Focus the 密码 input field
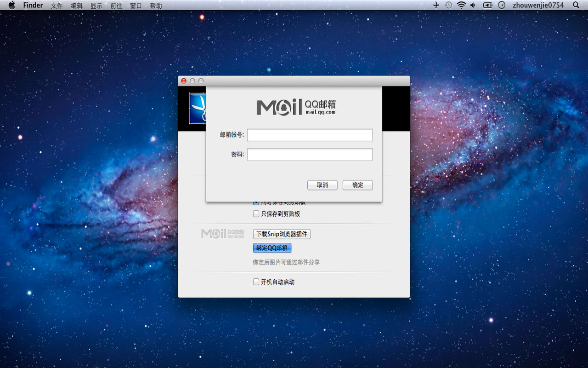This screenshot has width=588, height=368. pos(310,155)
